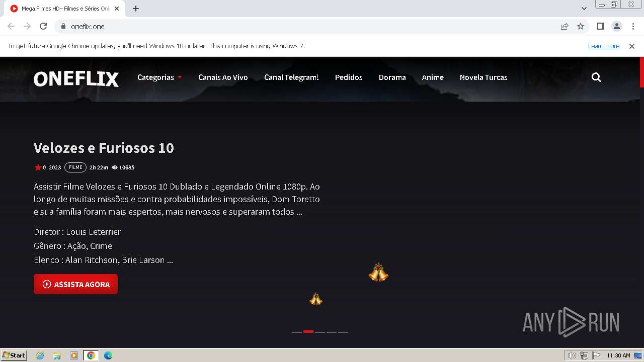
Task: Close the Mega Filmes HD tab
Action: 117,9
